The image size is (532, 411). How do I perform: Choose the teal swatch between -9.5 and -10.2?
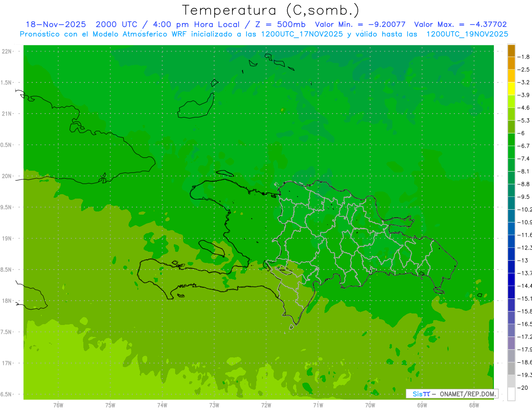[511, 203]
